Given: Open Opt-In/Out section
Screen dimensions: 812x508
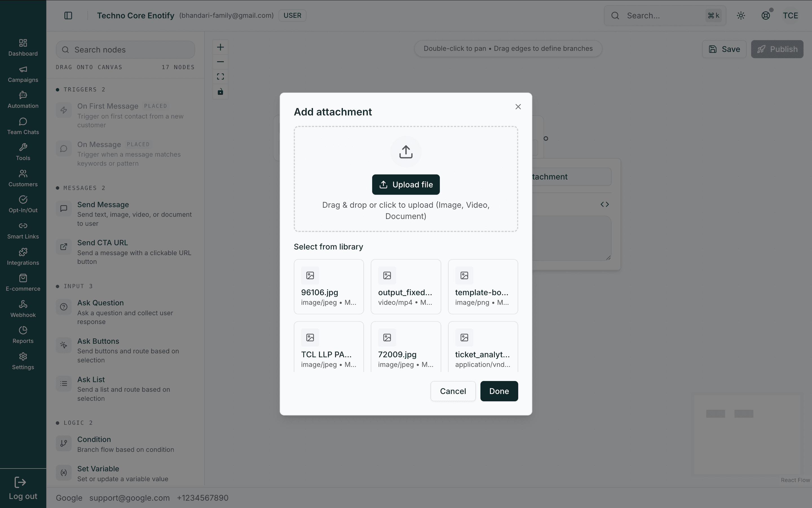Looking at the screenshot, I should (23, 204).
